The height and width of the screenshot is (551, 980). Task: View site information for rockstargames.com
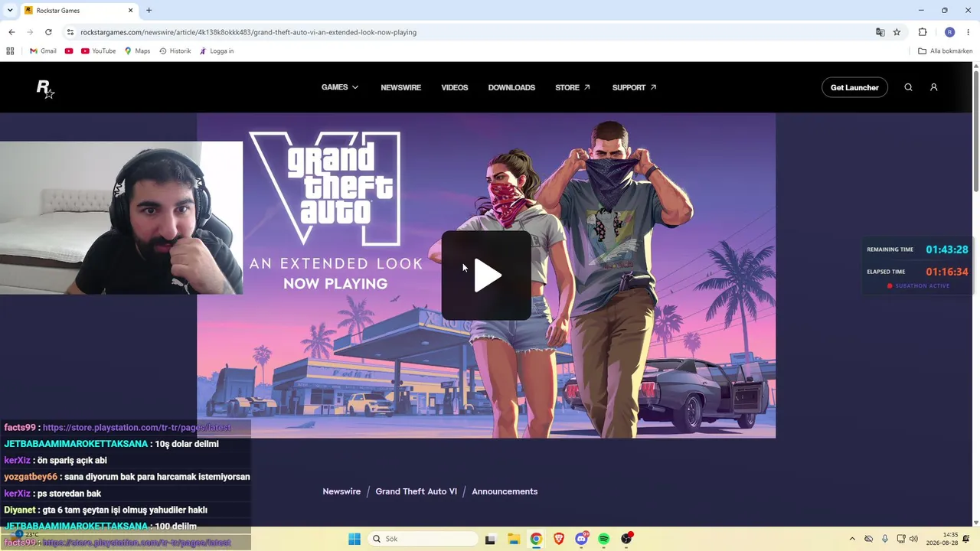tap(70, 32)
